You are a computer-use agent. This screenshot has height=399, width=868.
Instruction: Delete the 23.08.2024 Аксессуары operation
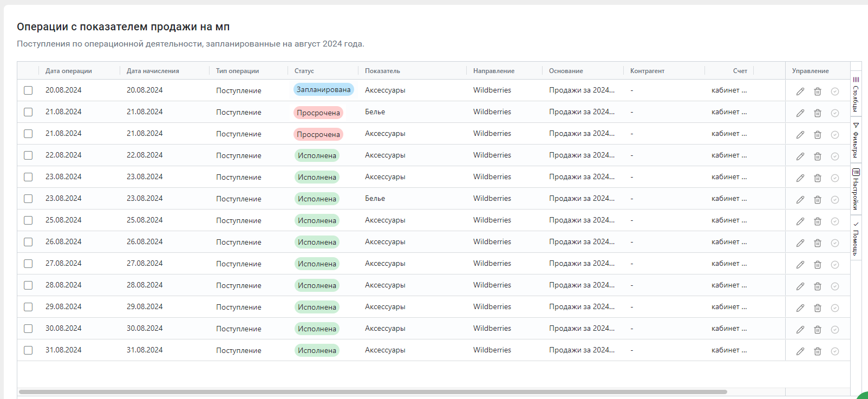(x=818, y=178)
